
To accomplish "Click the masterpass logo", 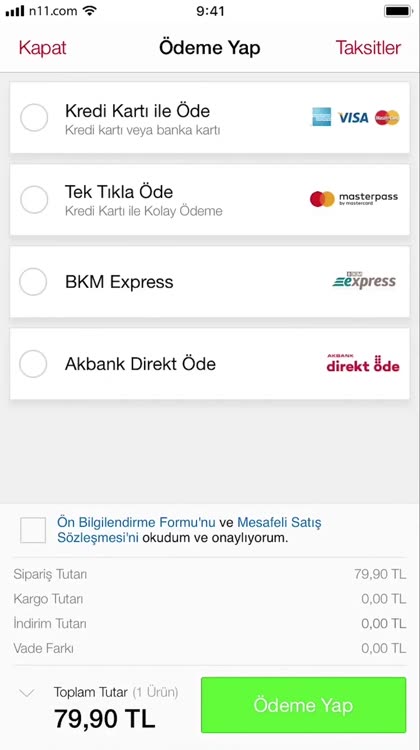I will coord(354,199).
